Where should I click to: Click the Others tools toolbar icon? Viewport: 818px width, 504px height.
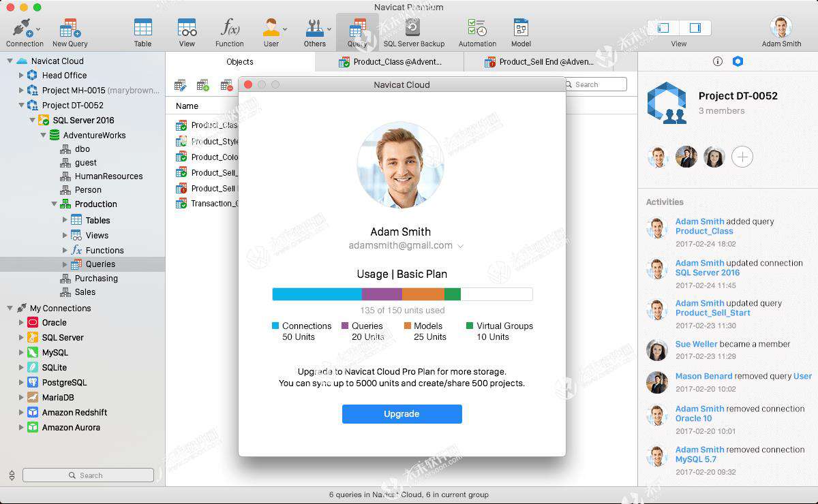[x=314, y=28]
